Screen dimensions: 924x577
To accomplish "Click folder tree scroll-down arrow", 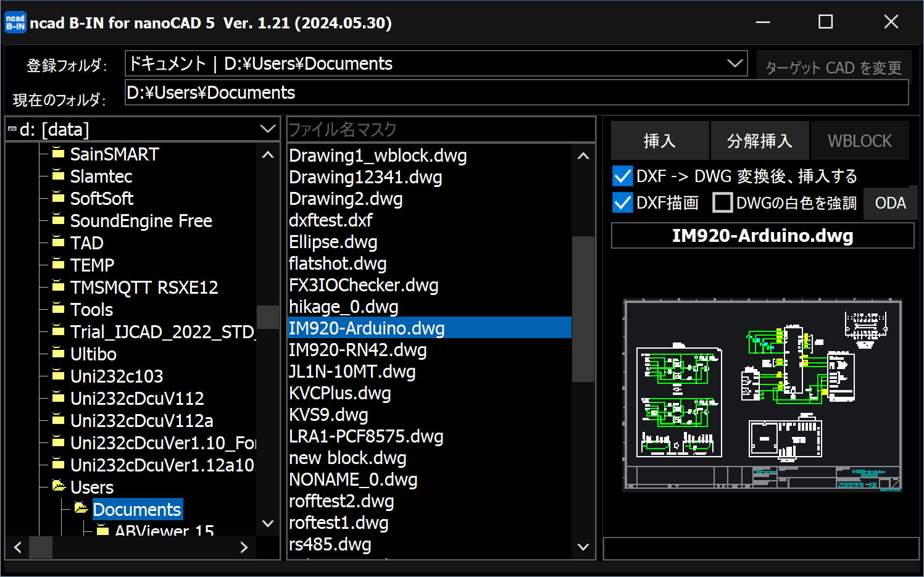I will point(268,523).
